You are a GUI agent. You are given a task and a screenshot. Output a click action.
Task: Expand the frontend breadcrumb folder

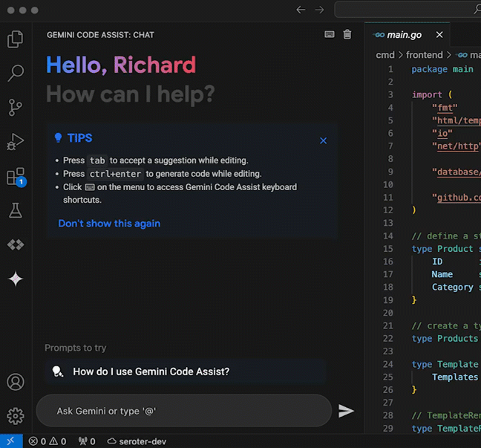point(425,55)
